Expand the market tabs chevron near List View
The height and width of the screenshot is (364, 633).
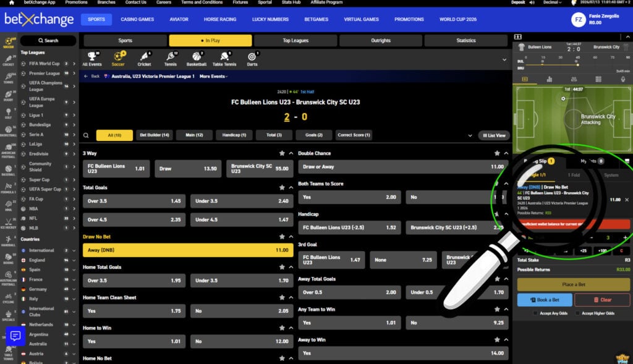coord(470,135)
